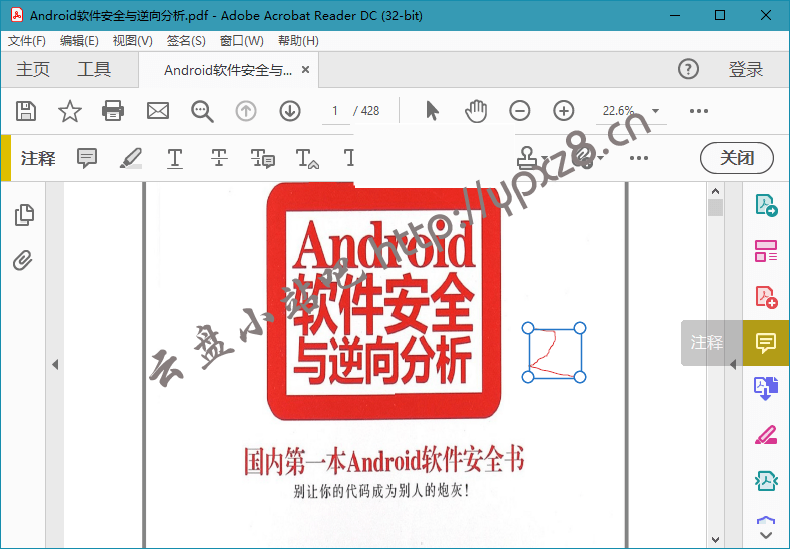Screen dimensions: 790x549
Task: Click scrollbar up arrow
Action: click(715, 191)
